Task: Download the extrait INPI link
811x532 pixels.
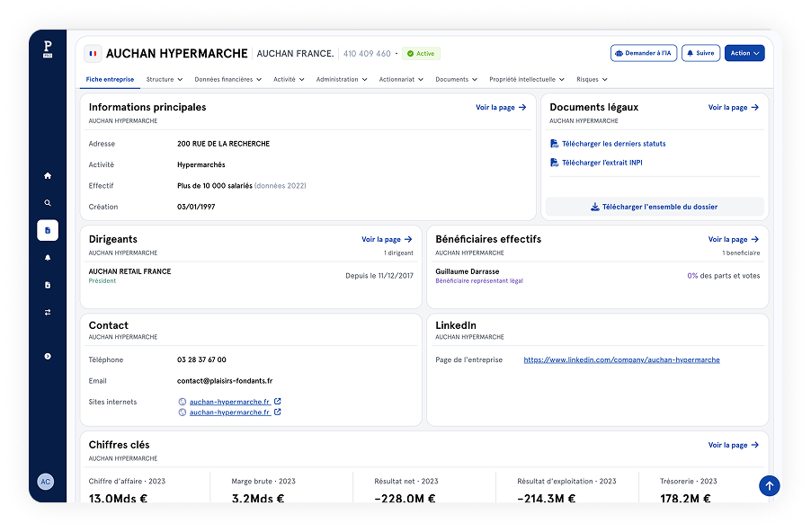Action: click(x=602, y=163)
